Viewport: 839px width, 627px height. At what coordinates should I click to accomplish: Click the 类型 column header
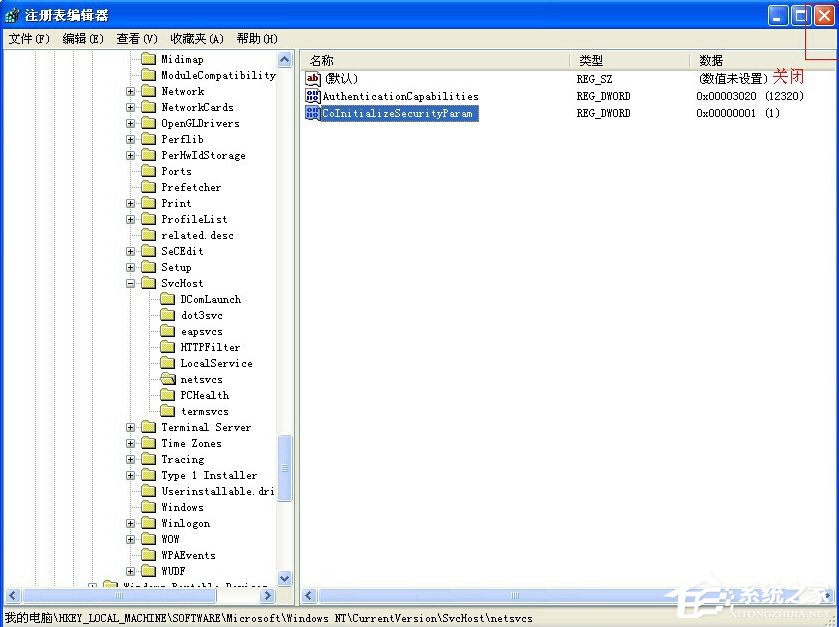point(598,59)
